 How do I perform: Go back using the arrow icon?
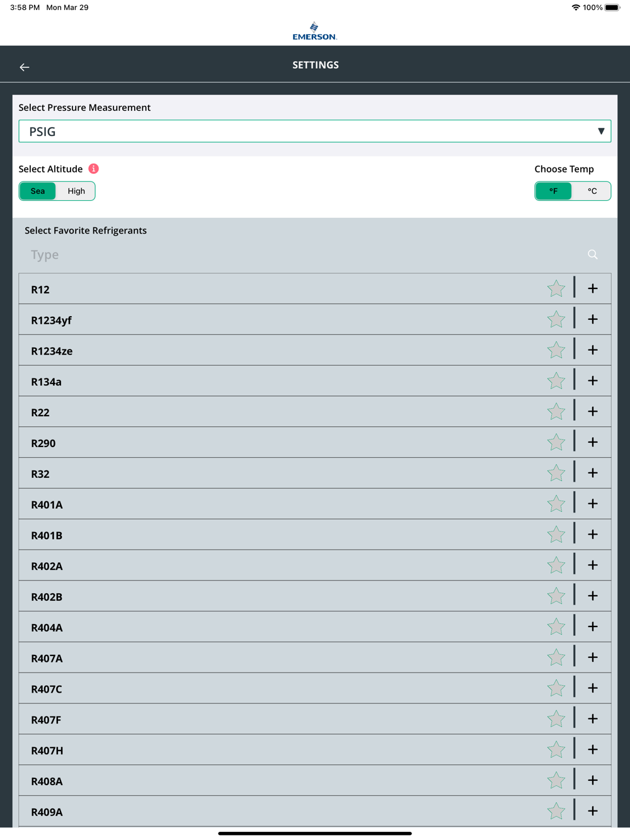(25, 67)
